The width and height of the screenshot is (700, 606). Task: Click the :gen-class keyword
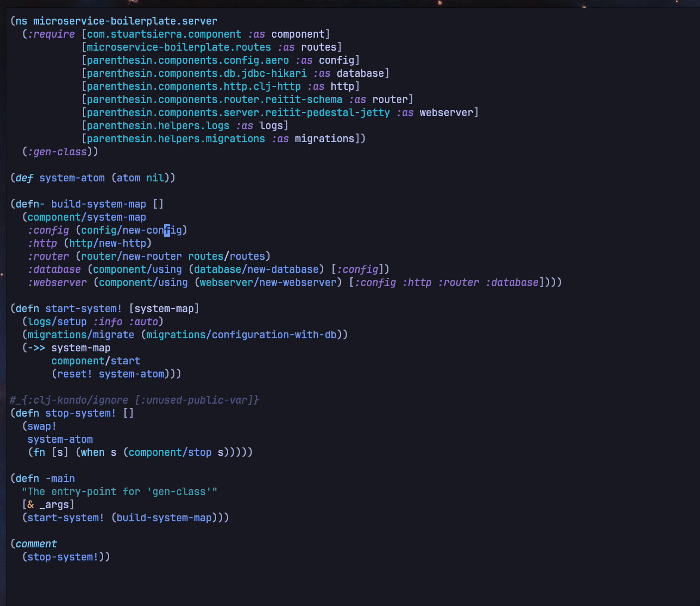tap(57, 152)
